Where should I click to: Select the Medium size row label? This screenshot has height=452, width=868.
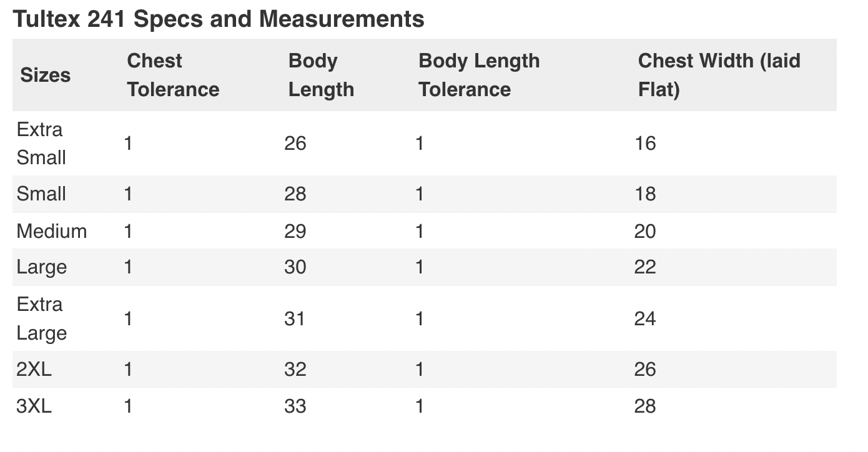point(52,231)
